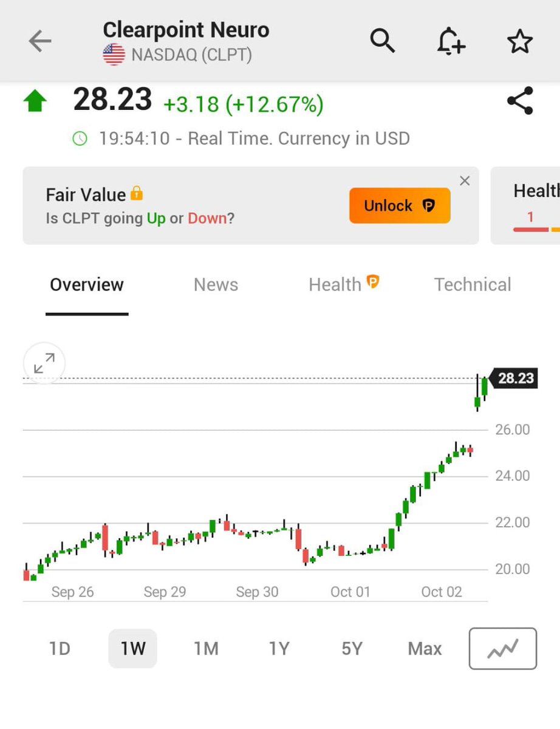
Task: Tap the 28.23 price label on chart
Action: click(x=514, y=378)
